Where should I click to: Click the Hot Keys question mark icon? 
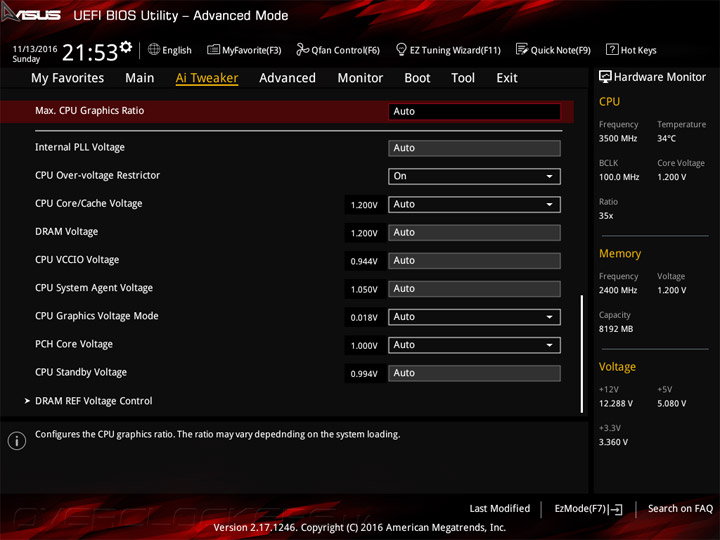pos(612,49)
